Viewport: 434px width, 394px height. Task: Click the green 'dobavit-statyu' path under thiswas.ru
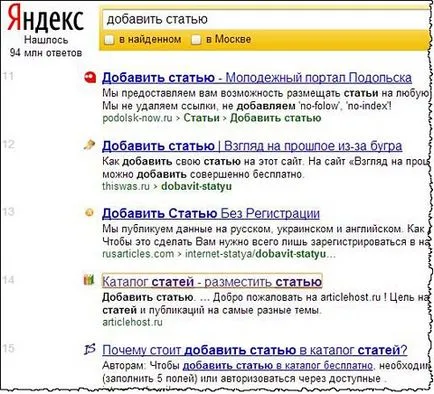coord(196,186)
